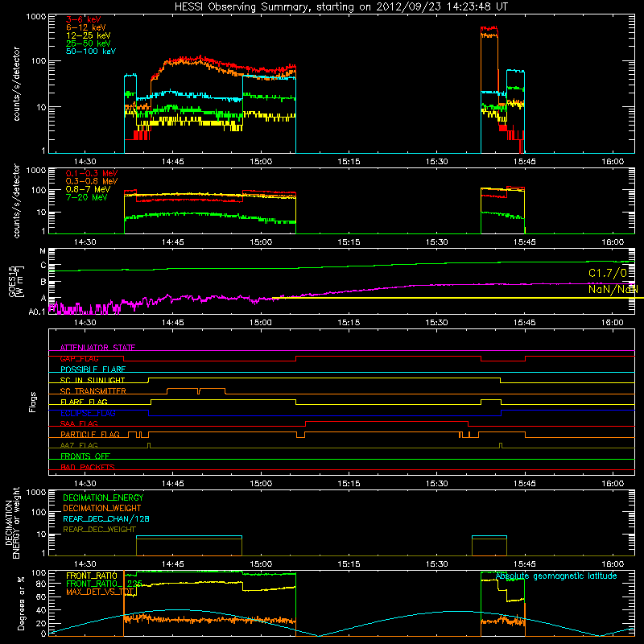The width and height of the screenshot is (644, 644).
Task: Click the Absolute geomagnetic latitude label
Action: coord(556,576)
